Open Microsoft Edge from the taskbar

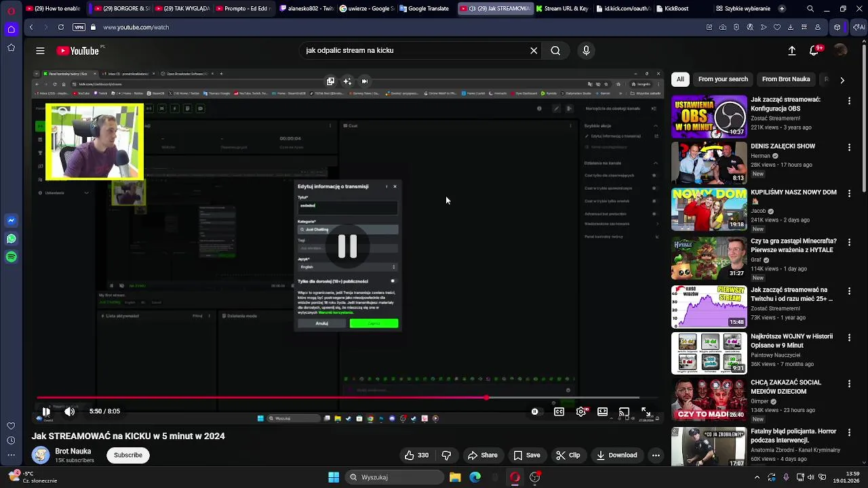[x=475, y=477]
